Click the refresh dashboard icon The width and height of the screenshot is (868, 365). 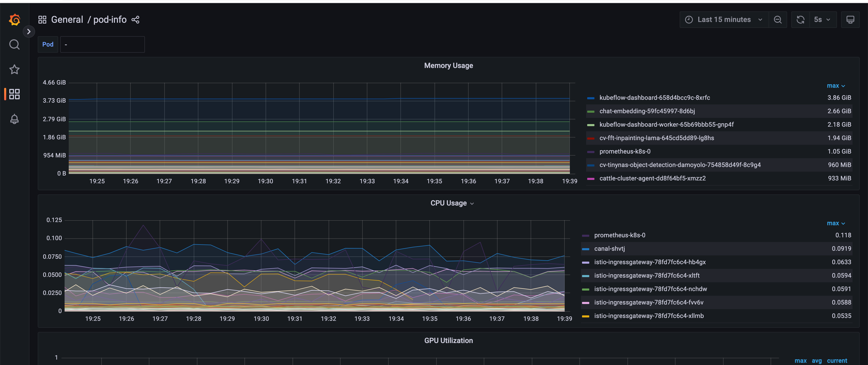point(800,20)
